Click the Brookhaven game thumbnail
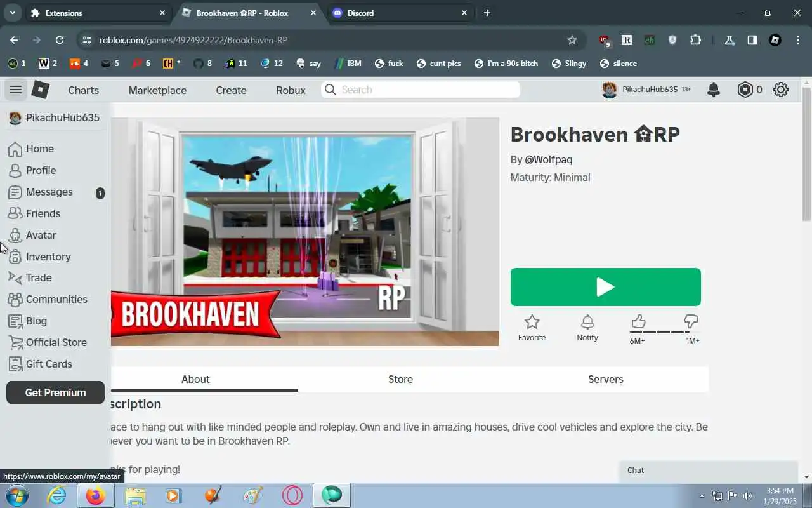Image resolution: width=812 pixels, height=508 pixels. [x=305, y=232]
